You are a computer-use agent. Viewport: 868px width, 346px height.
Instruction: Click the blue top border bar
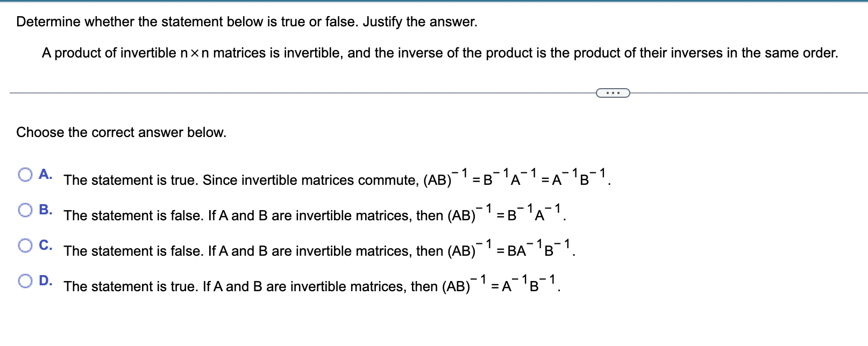pyautogui.click(x=434, y=2)
